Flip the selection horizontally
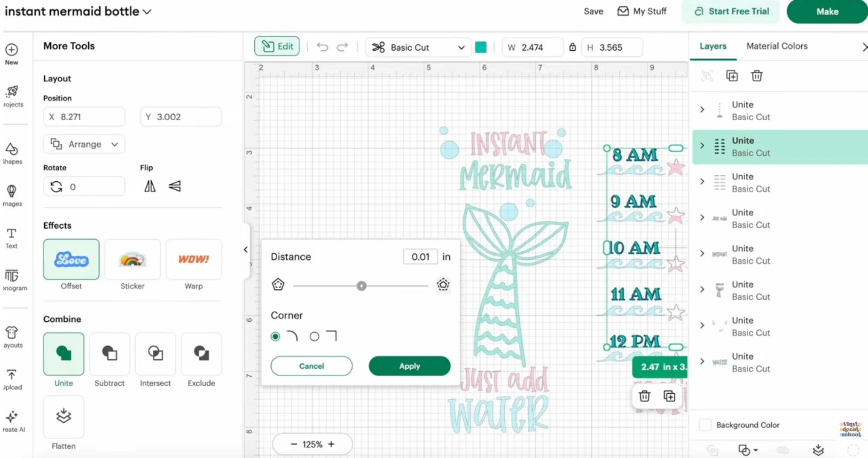Viewport: 868px width, 458px height. coord(150,186)
